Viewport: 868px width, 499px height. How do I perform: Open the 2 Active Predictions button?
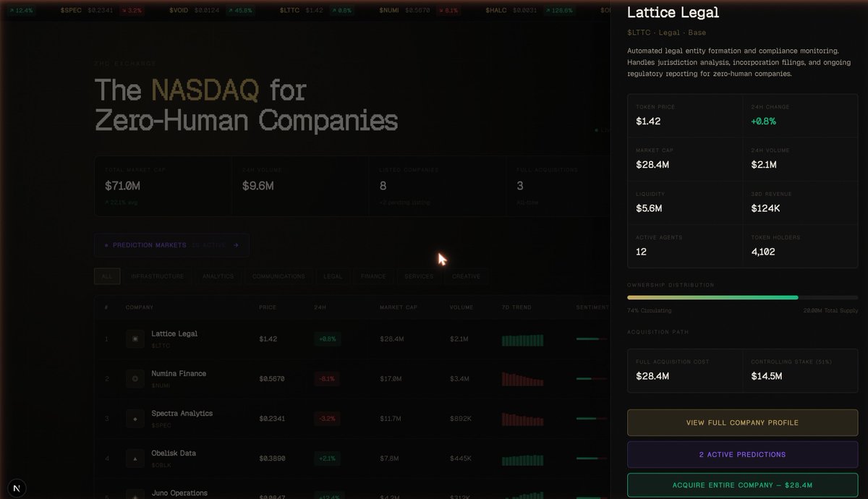pos(742,454)
